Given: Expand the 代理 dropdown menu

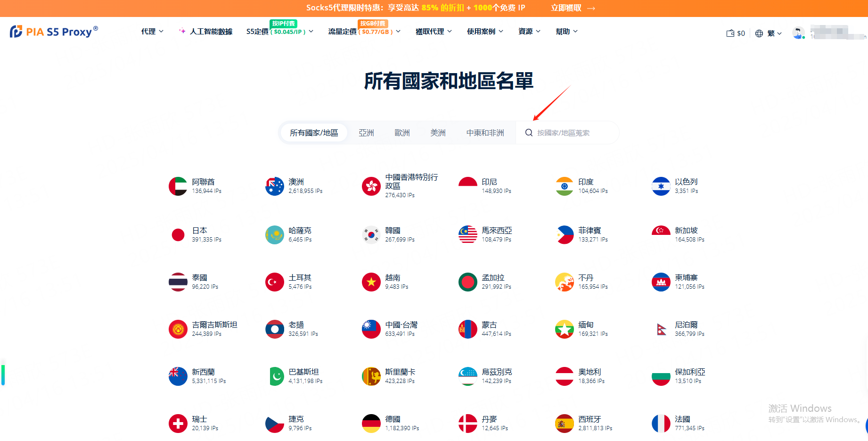Looking at the screenshot, I should tap(152, 32).
